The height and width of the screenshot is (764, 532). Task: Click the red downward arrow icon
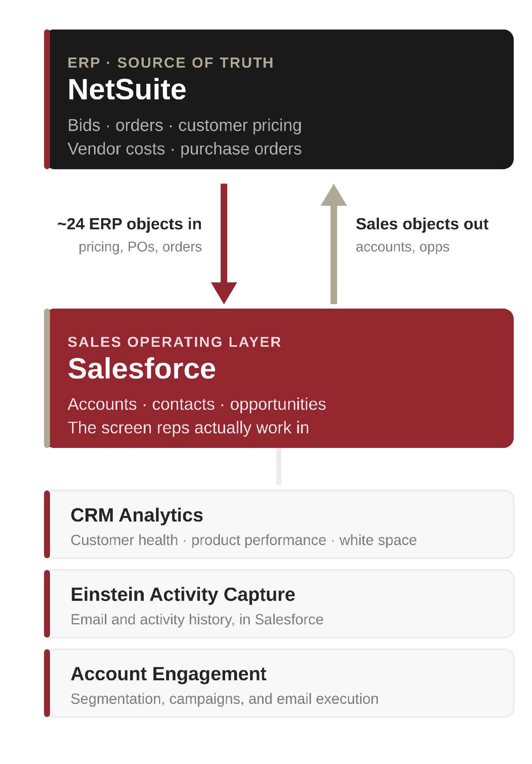tap(224, 244)
